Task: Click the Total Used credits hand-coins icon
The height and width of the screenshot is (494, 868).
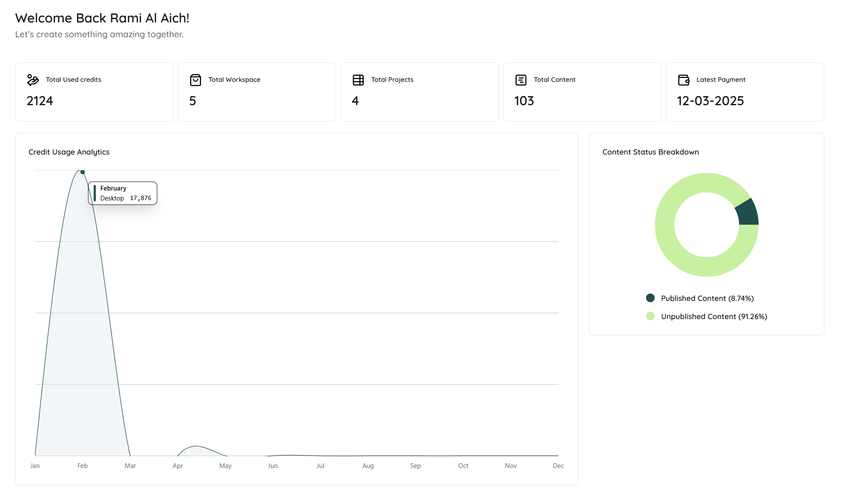Action: point(33,80)
